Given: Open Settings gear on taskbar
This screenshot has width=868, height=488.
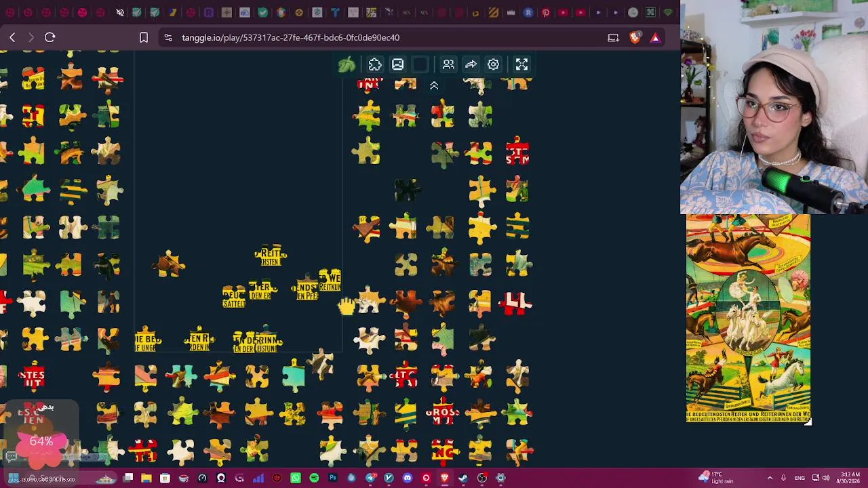Looking at the screenshot, I should pyautogui.click(x=500, y=478).
